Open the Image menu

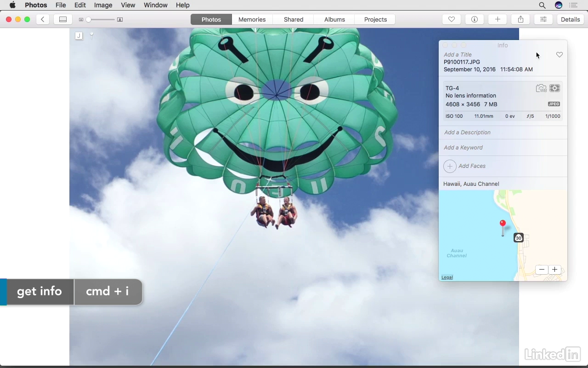point(103,5)
